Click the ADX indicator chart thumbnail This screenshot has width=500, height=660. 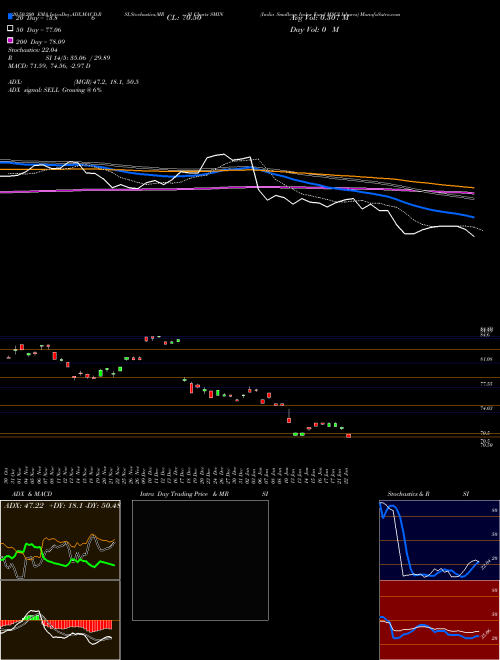click(x=60, y=540)
